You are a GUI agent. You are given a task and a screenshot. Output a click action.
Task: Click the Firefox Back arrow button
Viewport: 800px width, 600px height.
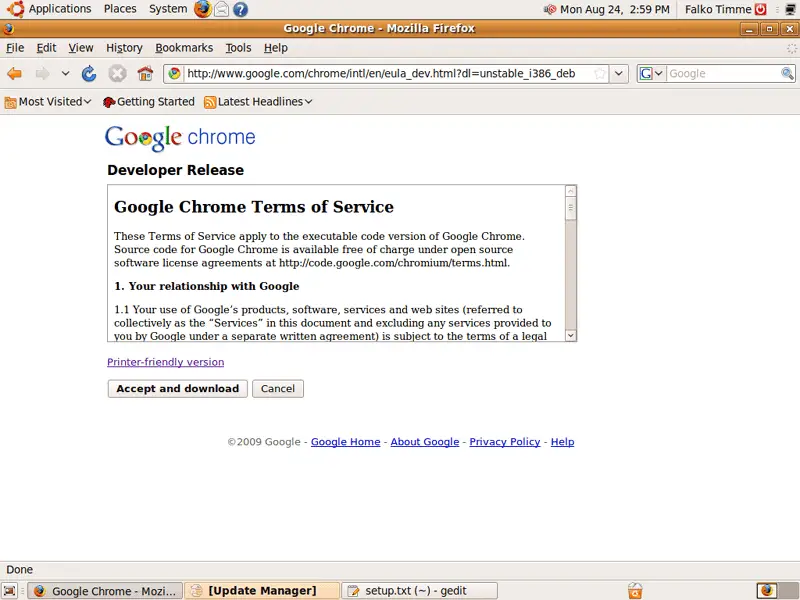14,74
